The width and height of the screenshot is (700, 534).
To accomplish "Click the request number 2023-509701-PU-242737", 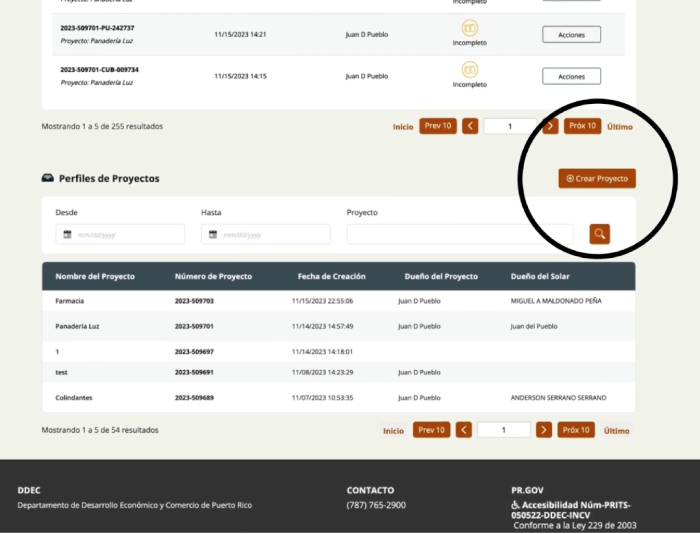I will pos(97,28).
